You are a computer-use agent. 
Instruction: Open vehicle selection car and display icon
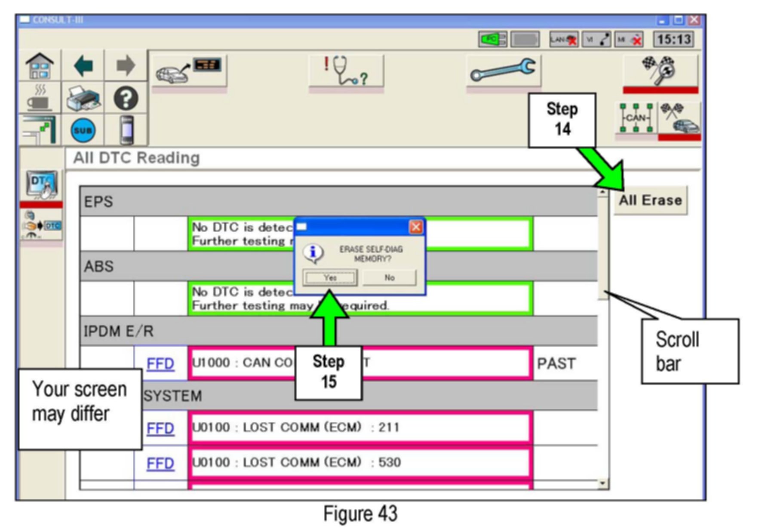(x=189, y=71)
